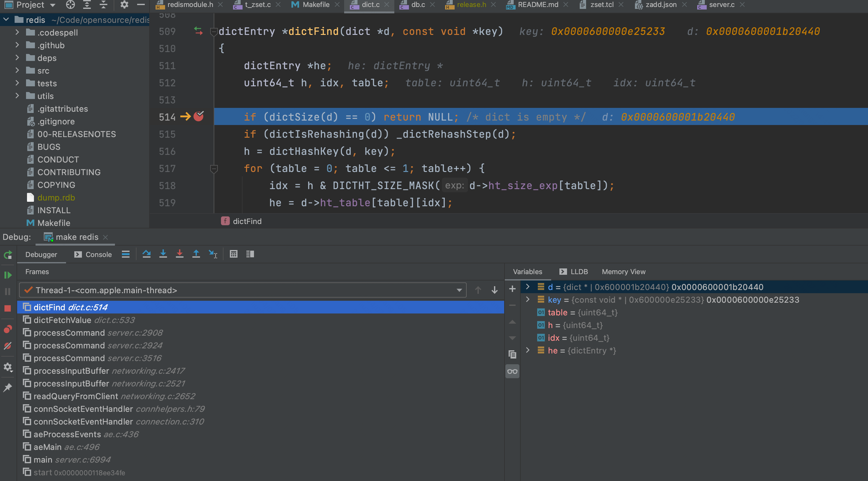Expand the key variable node

[x=528, y=300]
